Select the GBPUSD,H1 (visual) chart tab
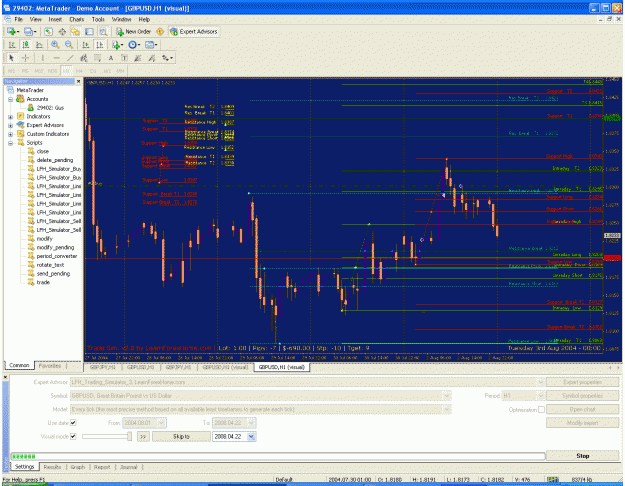This screenshot has width=625, height=486. pos(281,367)
